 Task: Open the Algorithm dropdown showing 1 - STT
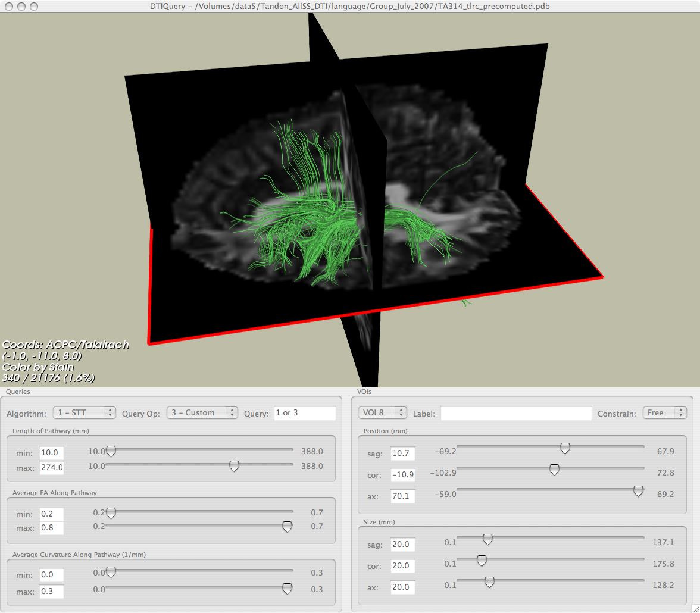pos(84,412)
